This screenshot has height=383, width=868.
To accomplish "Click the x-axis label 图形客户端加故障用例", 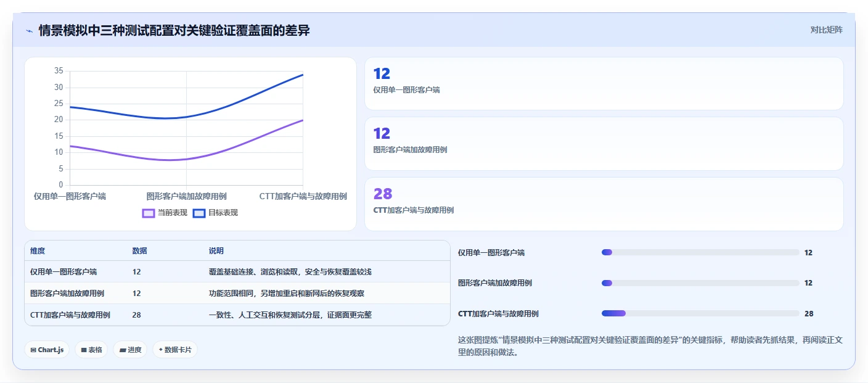I will tap(186, 197).
